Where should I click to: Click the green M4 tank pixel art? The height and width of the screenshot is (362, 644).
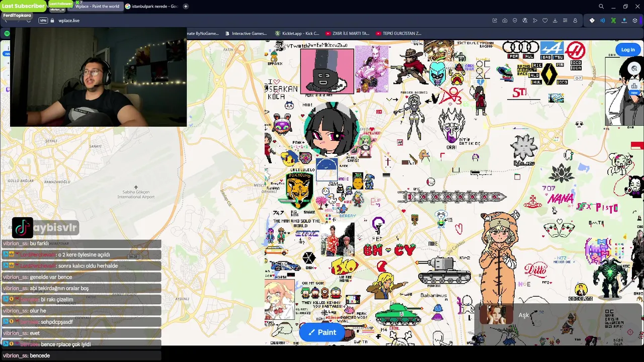tap(397, 314)
